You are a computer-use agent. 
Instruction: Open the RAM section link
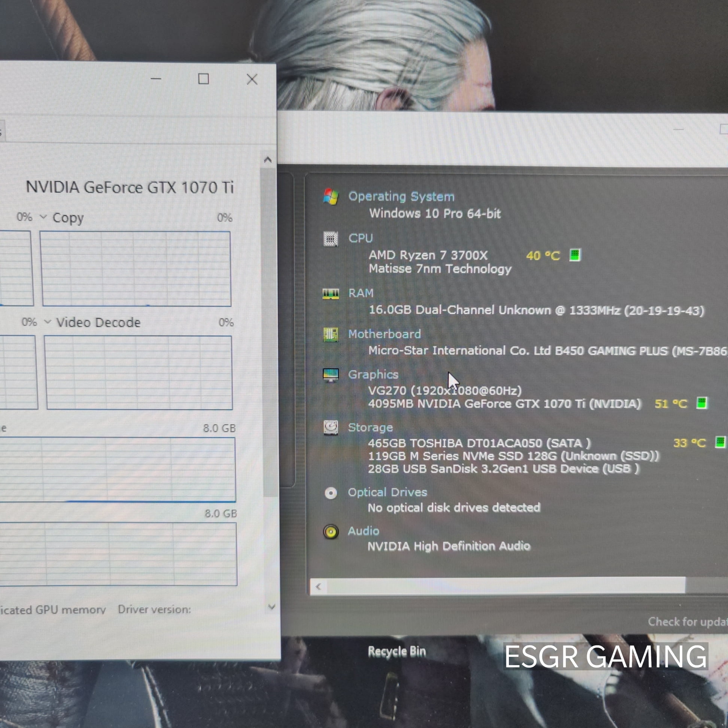tap(361, 293)
